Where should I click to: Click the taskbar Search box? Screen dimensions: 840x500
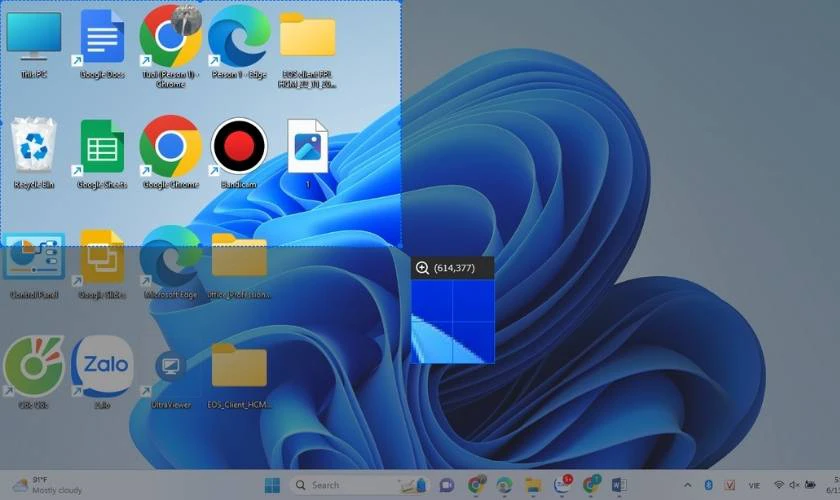[359, 485]
